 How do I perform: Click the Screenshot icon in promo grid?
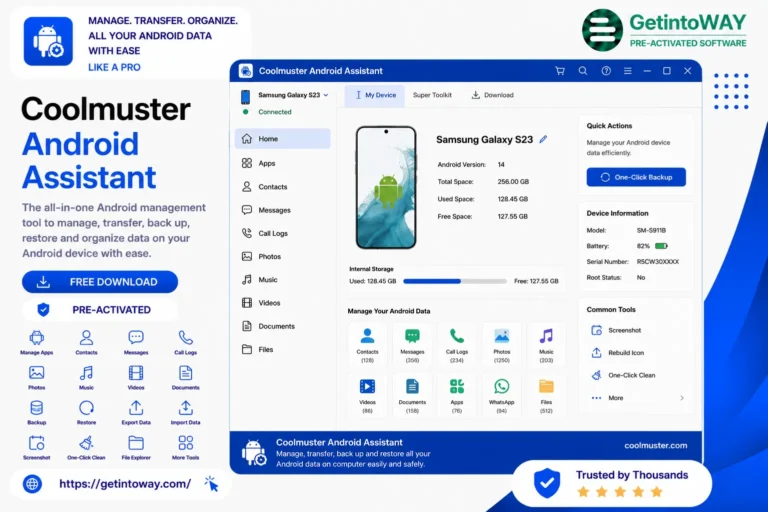(x=37, y=443)
